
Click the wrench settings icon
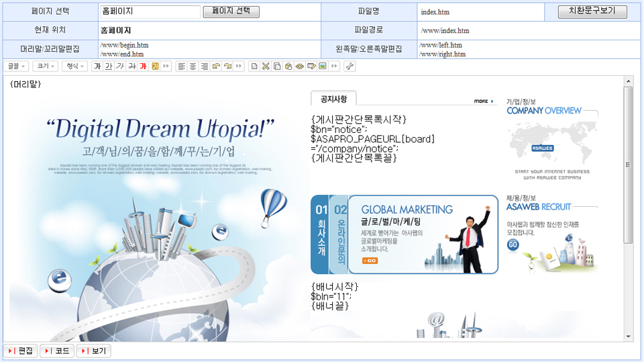point(350,66)
